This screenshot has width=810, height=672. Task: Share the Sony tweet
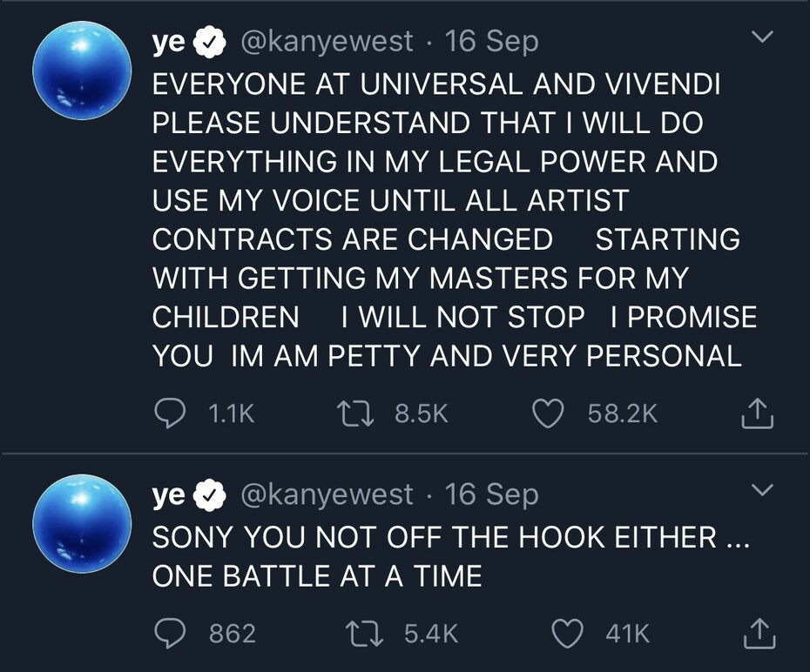click(x=757, y=635)
